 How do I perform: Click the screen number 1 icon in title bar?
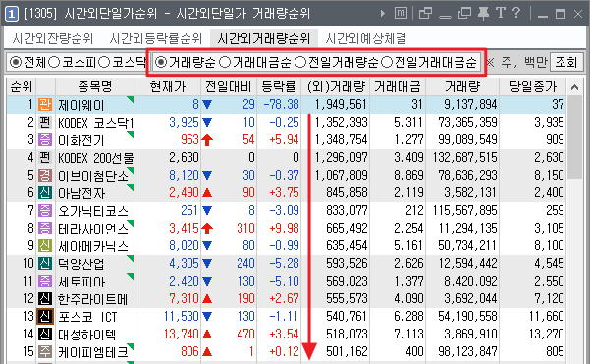[11, 14]
